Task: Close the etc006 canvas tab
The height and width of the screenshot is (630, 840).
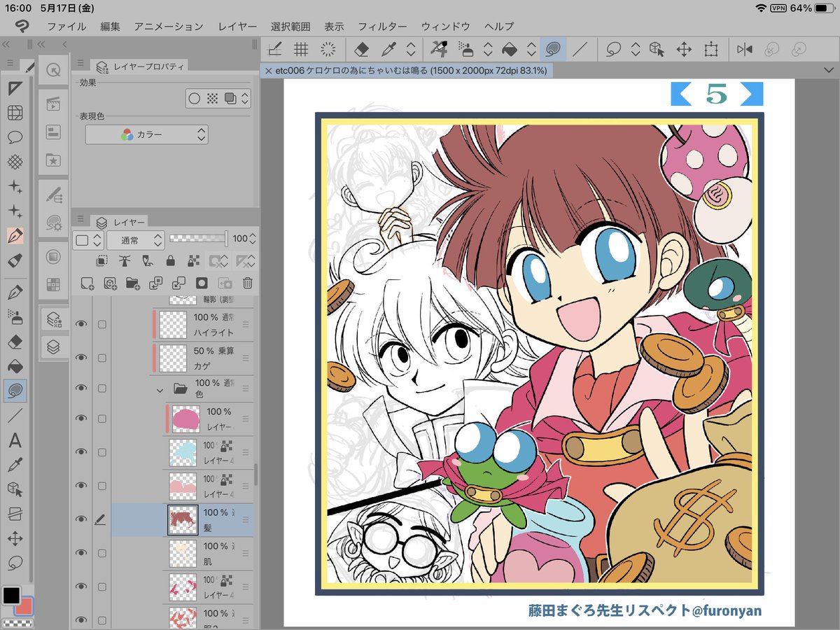Action: pos(268,71)
